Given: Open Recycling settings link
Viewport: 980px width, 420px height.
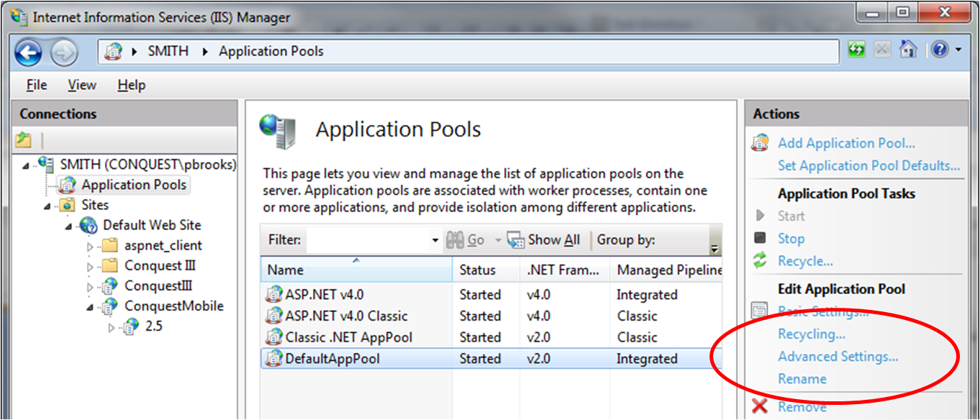Looking at the screenshot, I should (812, 334).
